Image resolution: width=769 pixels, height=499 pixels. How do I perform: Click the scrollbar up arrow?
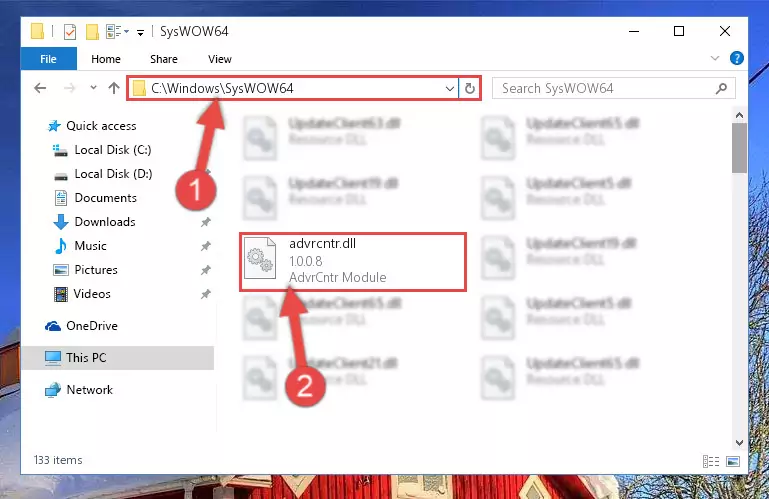tap(739, 116)
